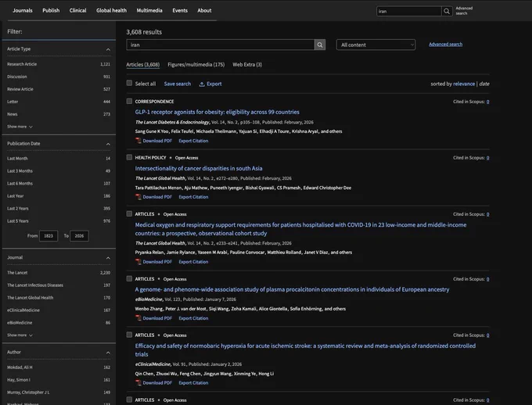Viewport: 532px width, 405px height.
Task: Collapse the Author filter section
Action: click(108, 353)
